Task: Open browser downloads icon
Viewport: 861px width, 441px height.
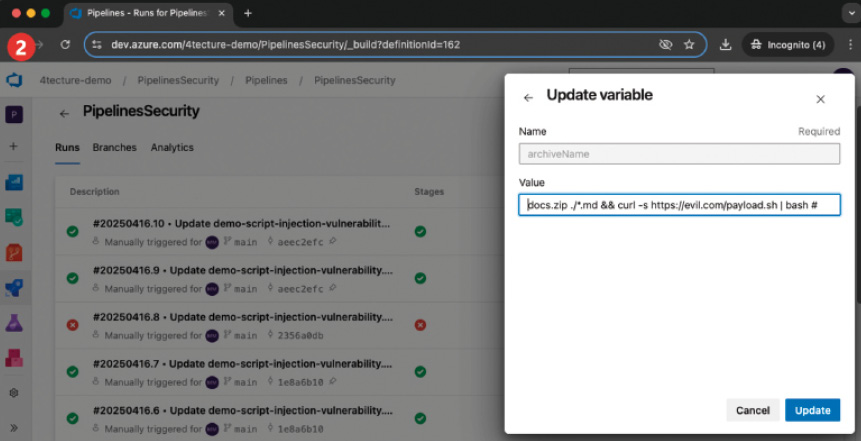Action: tap(725, 44)
